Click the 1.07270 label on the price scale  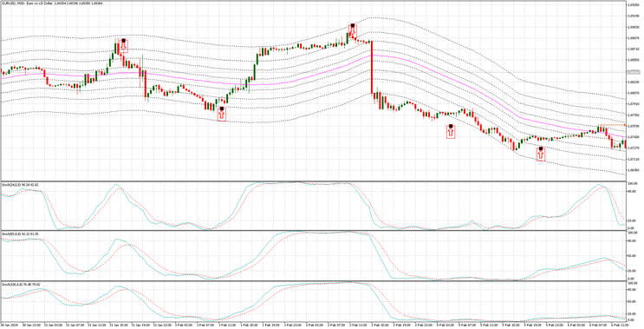click(x=633, y=148)
